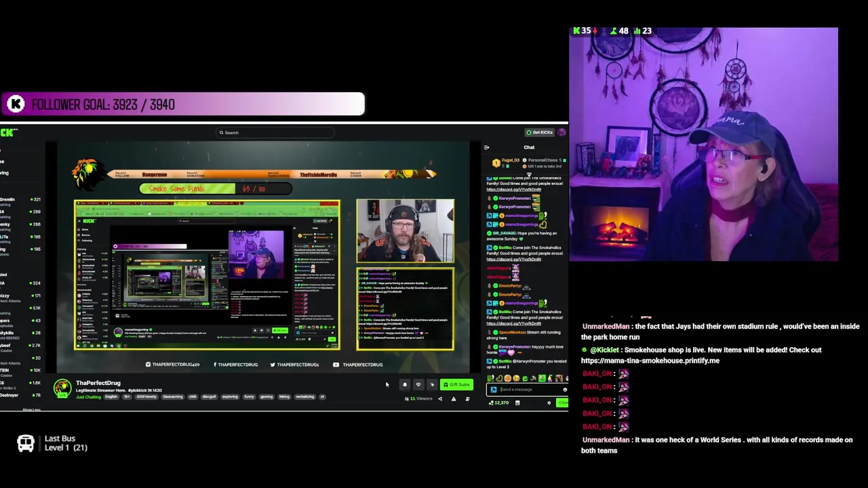868x488 pixels.
Task: Select the 420Friendly tag
Action: (x=146, y=397)
